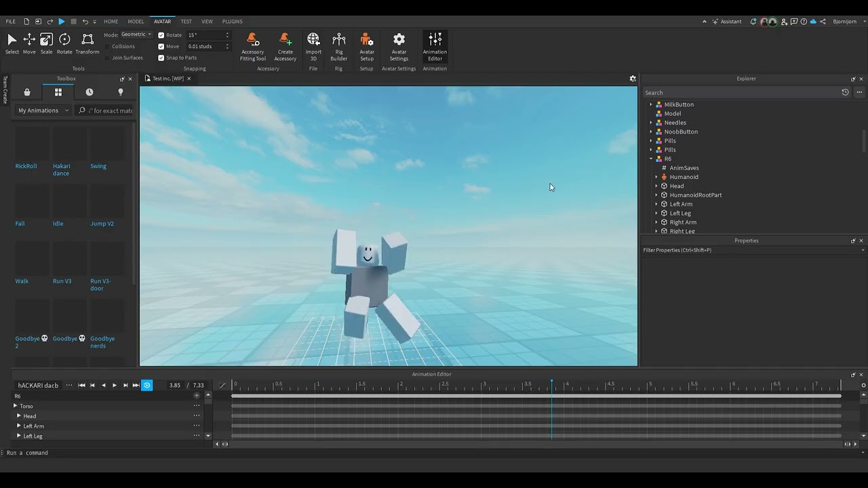Open the VIEW tab
This screenshot has height=488, width=868.
(x=207, y=22)
